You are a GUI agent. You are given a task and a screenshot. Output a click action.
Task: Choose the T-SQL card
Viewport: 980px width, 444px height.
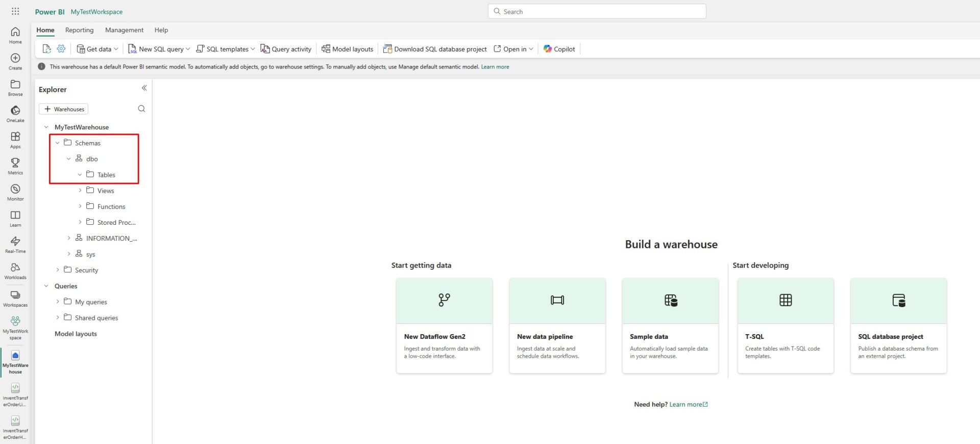click(786, 325)
